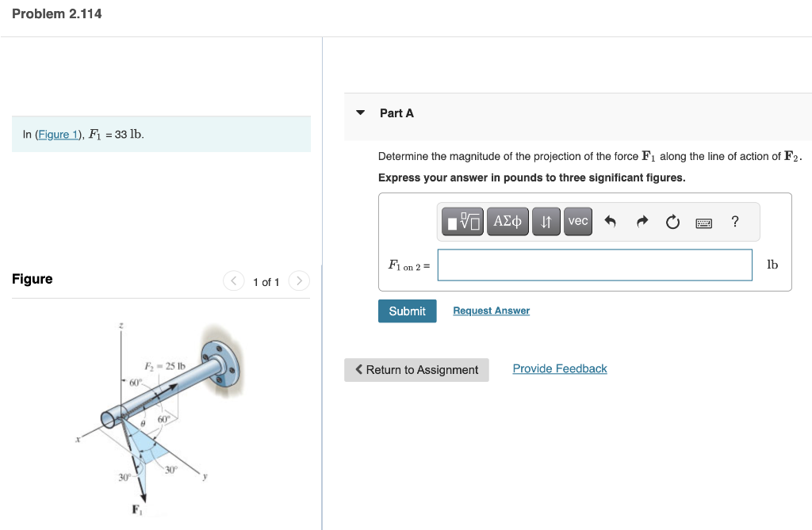This screenshot has width=812, height=530.
Task: Open the keyboard shortcuts icon
Action: (x=704, y=222)
